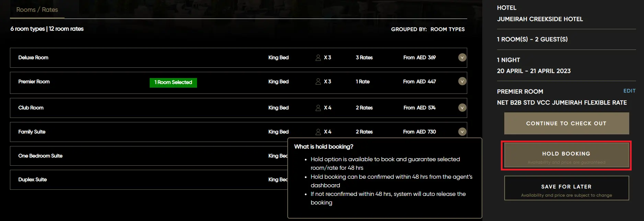Image resolution: width=644 pixels, height=221 pixels.
Task: Open the Grouped By Room Types selector
Action: pos(447,29)
